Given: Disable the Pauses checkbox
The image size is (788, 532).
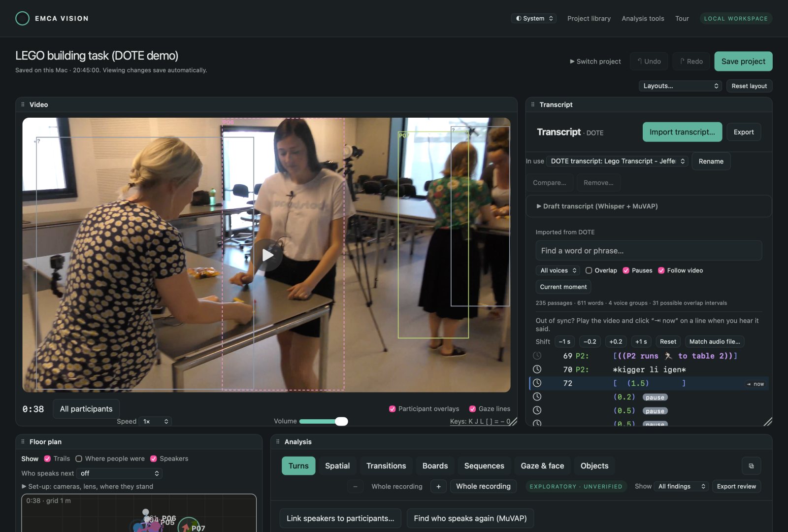Looking at the screenshot, I should coord(626,270).
